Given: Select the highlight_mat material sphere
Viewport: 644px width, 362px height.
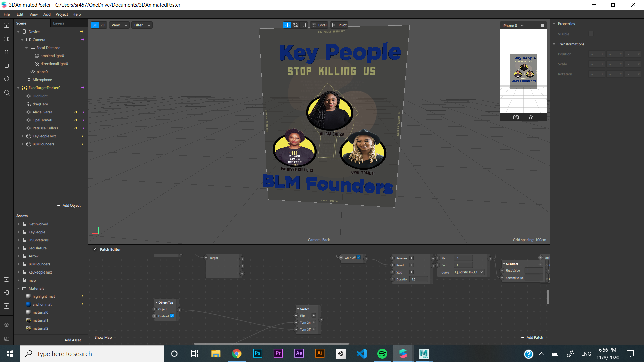Looking at the screenshot, I should pos(29,296).
